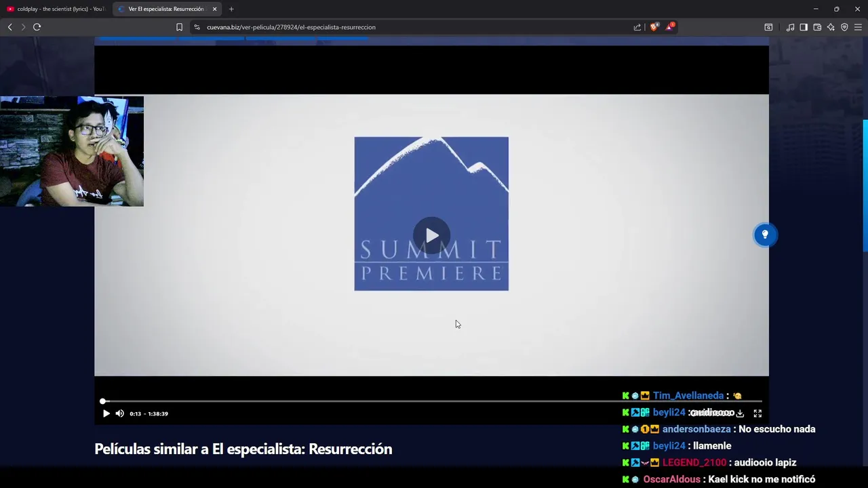Toggle the browser sidebar panel icon
868x488 pixels.
tap(804, 27)
